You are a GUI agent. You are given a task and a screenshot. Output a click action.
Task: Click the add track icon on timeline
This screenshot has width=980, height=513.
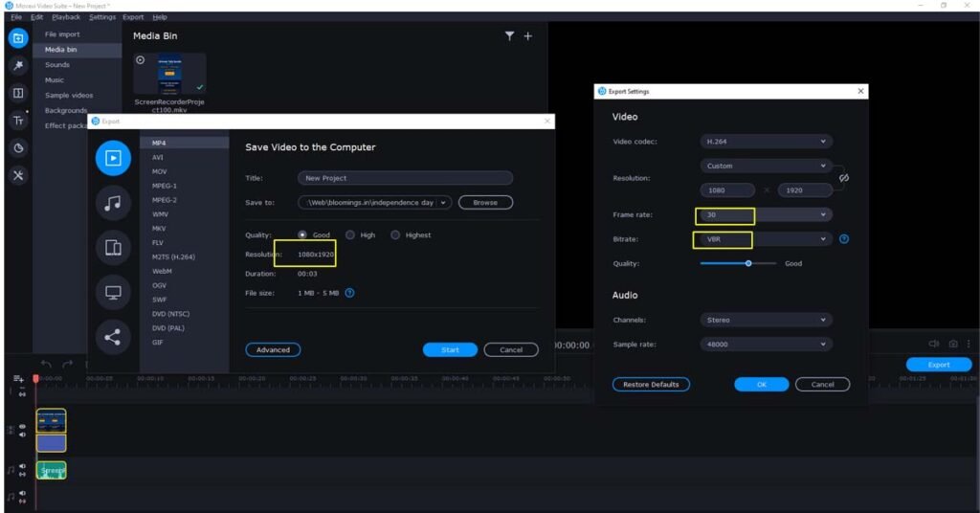[x=18, y=379]
